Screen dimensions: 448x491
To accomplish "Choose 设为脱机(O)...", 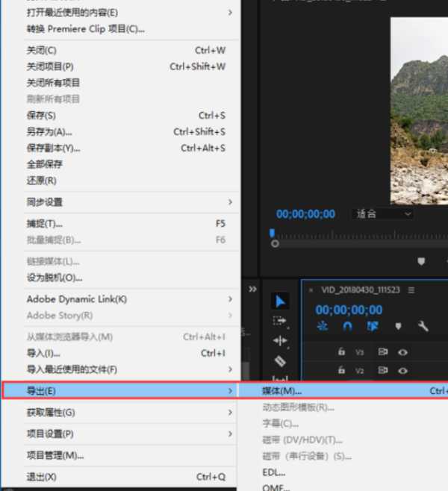I will click(131, 278).
